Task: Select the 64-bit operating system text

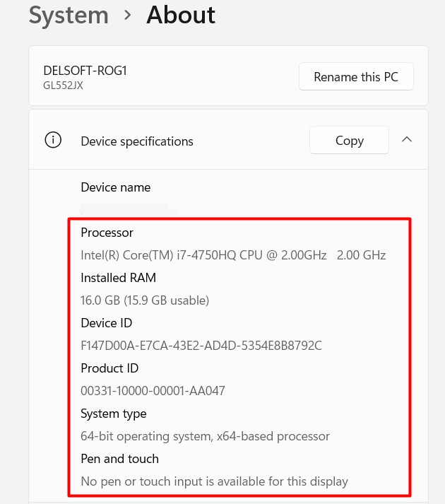Action: point(206,436)
